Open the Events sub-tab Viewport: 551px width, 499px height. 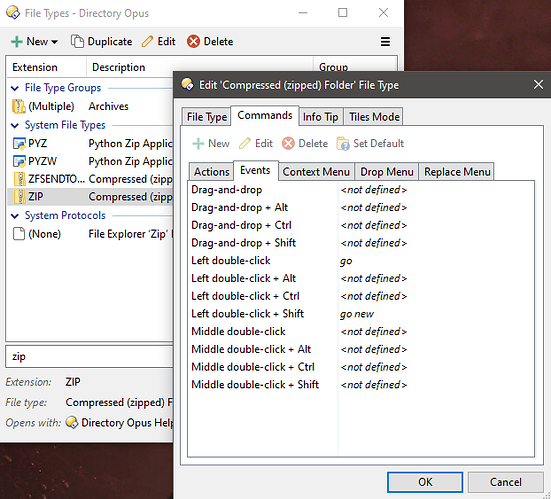click(255, 170)
